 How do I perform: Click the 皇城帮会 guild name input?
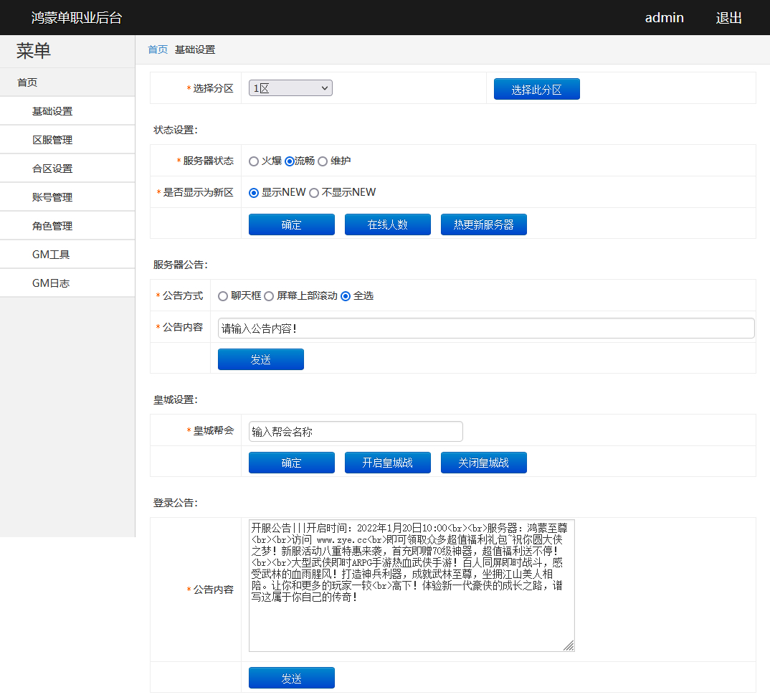point(355,431)
